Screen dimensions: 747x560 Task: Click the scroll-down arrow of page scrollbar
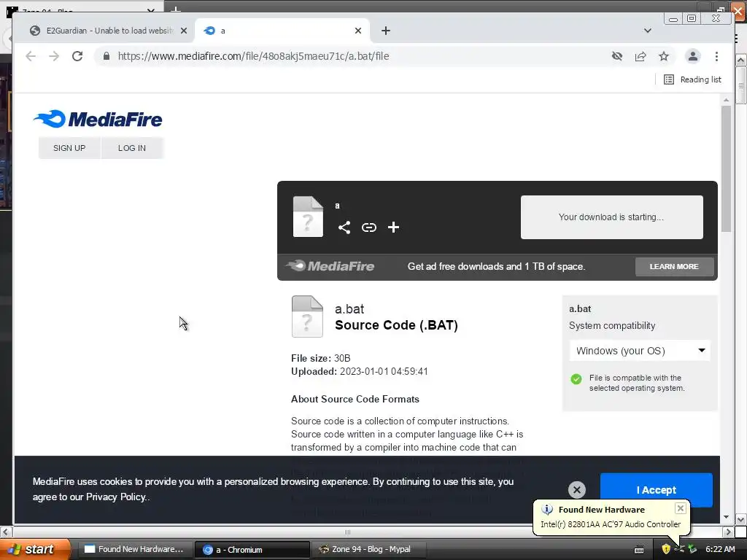click(x=726, y=517)
